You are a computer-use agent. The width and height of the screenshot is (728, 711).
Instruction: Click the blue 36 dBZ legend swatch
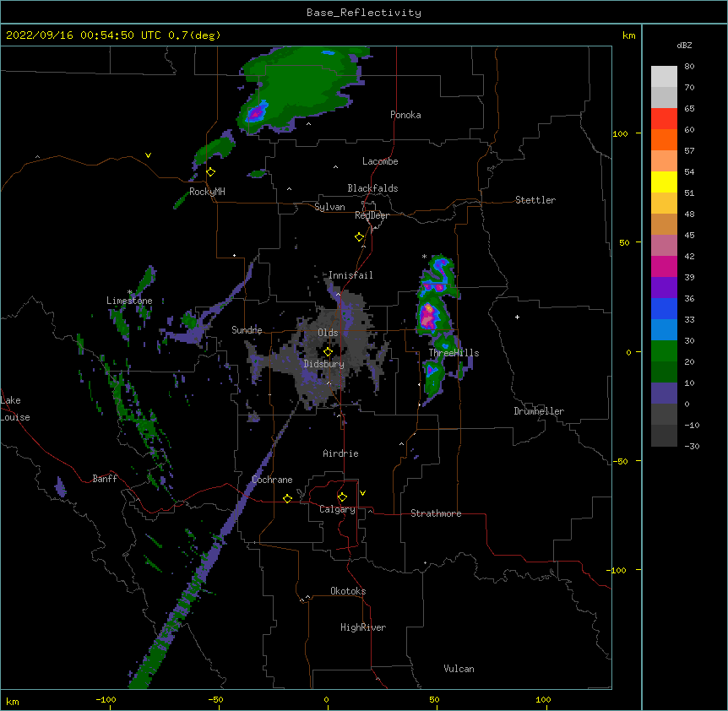click(x=664, y=309)
